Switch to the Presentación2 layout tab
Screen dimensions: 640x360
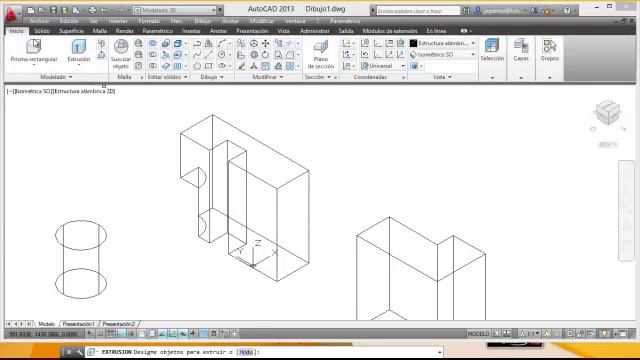(119, 324)
